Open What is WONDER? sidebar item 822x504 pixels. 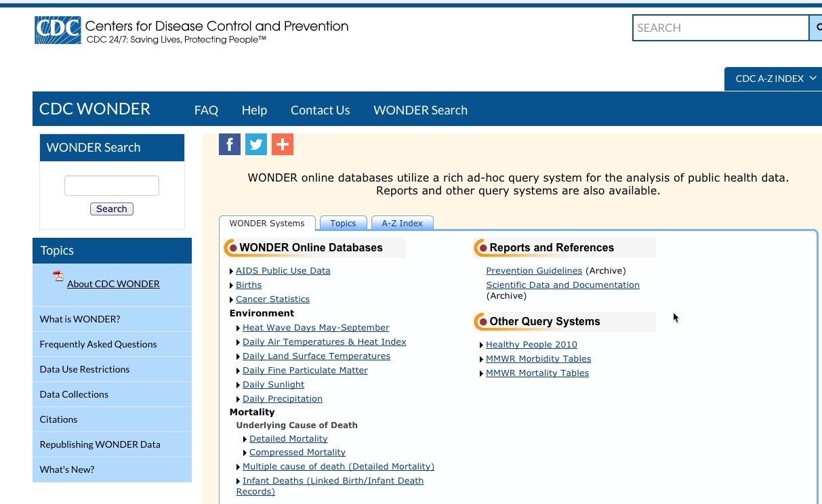pyautogui.click(x=112, y=319)
